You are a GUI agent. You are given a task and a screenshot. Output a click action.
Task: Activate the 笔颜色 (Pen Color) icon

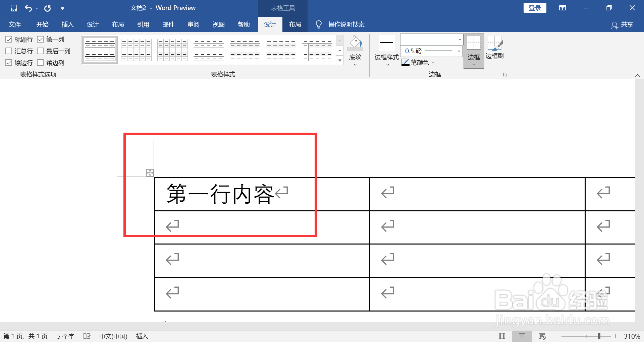click(405, 62)
